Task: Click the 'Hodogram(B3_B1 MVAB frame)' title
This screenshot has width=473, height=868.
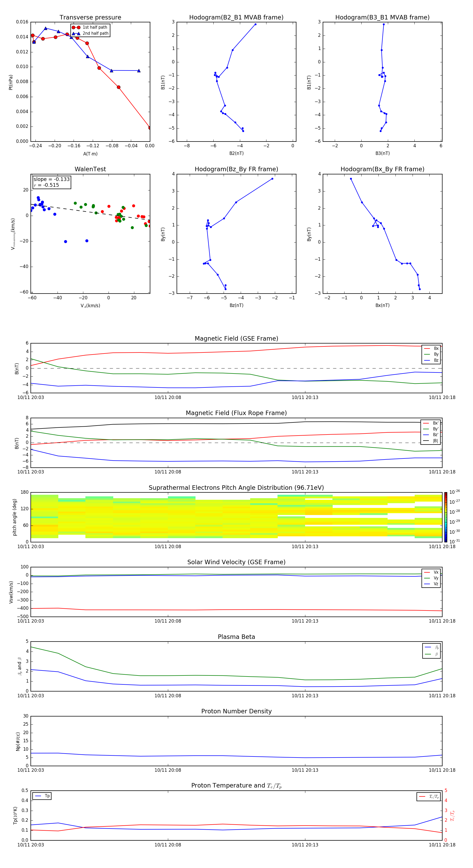Action: coord(382,17)
